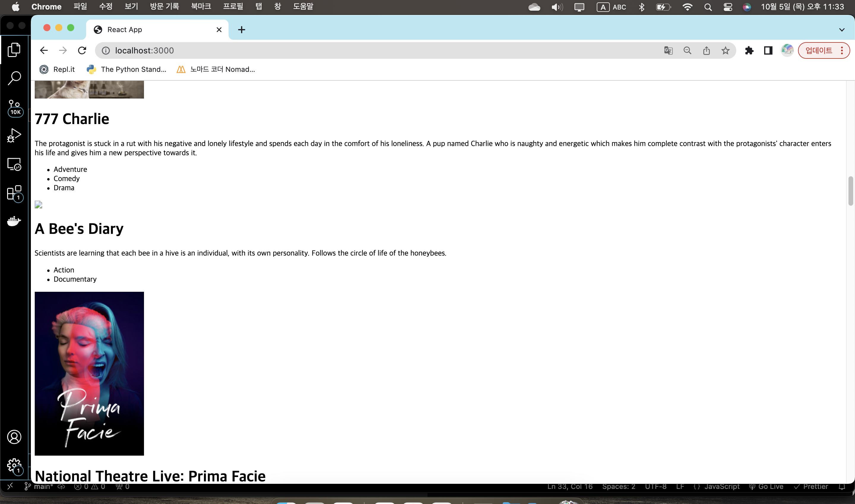The width and height of the screenshot is (855, 504).
Task: Click the Google Translate icon in address bar
Action: point(668,50)
